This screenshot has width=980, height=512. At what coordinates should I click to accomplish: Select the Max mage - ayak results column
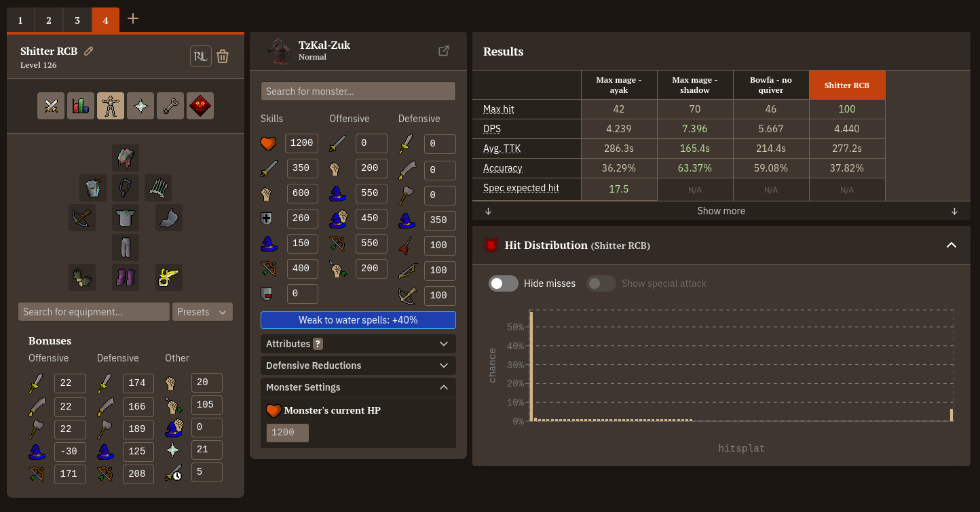tap(619, 85)
